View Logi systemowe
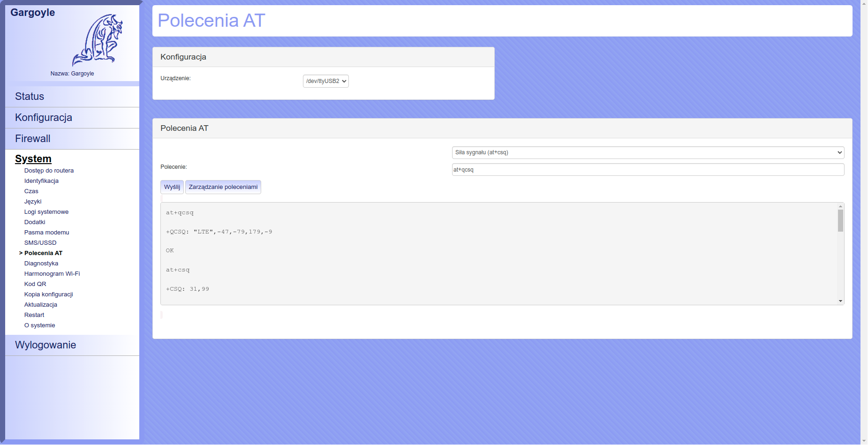The height and width of the screenshot is (445, 868). (x=46, y=212)
